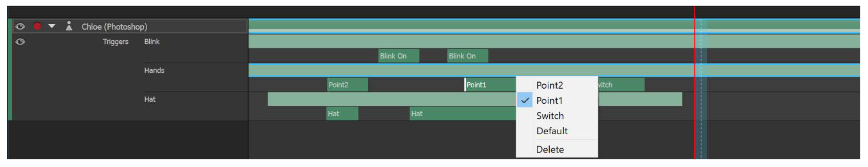Choose Point2 from the context menu

[x=549, y=85]
